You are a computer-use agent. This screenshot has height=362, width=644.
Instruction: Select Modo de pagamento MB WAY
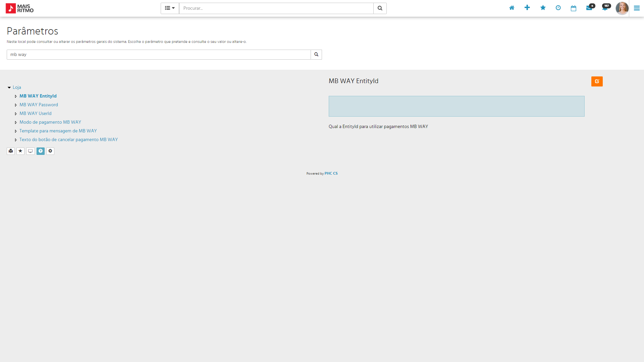click(50, 122)
